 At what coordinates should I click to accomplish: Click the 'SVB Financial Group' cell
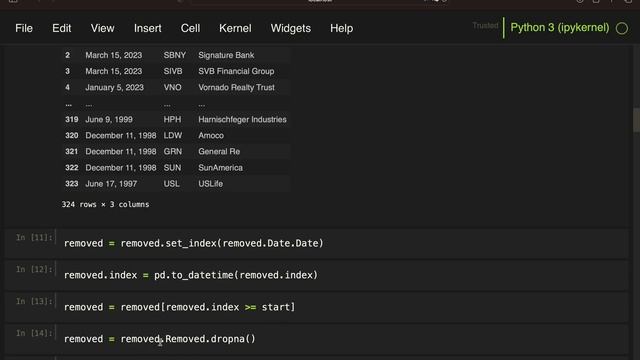236,71
